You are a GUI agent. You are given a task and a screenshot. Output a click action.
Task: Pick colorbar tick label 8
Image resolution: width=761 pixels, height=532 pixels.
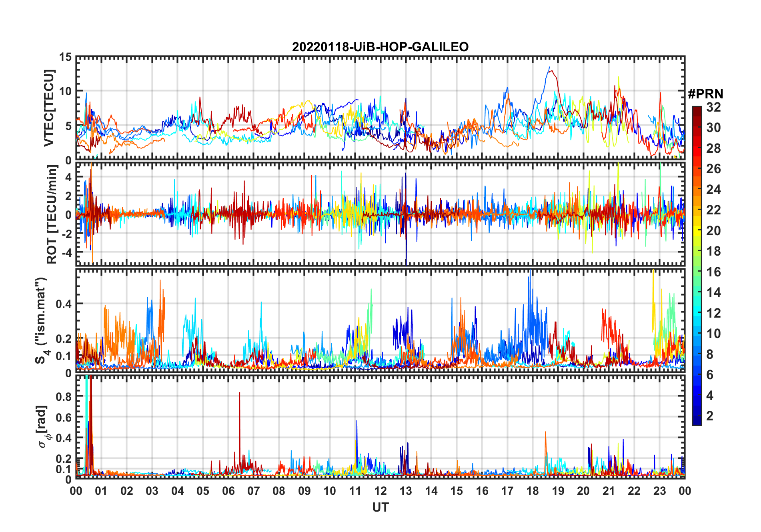click(x=710, y=354)
